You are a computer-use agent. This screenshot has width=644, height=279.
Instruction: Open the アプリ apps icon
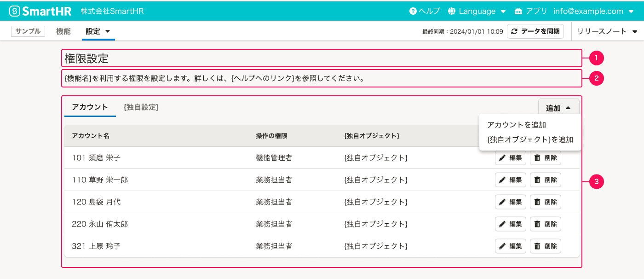coord(518,11)
